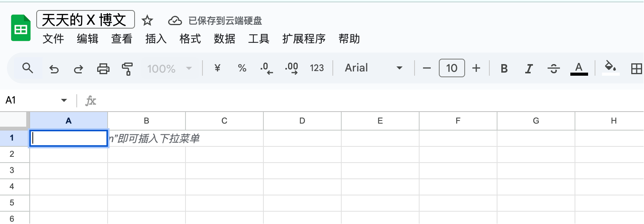Image resolution: width=644 pixels, height=224 pixels.
Task: Print the spreadsheet
Action: (103, 69)
